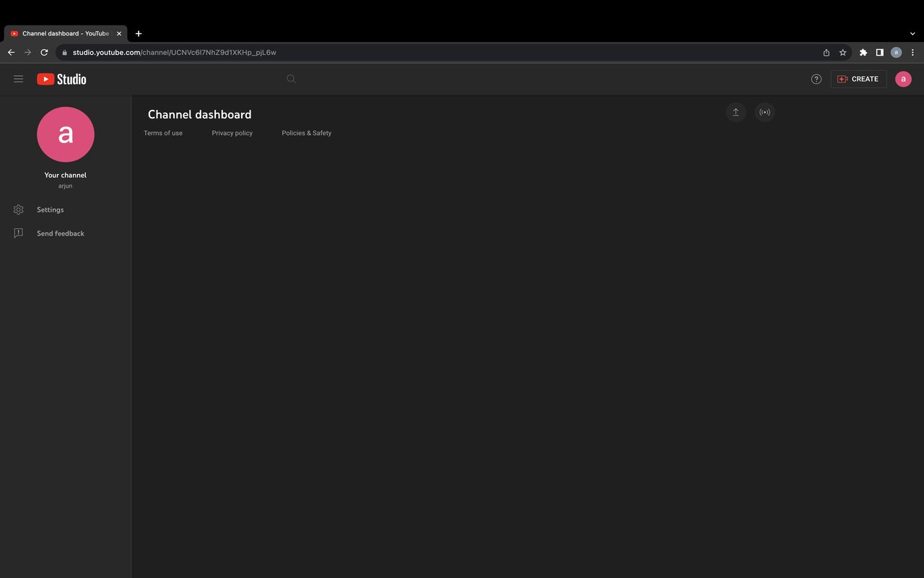Viewport: 924px width, 578px height.
Task: Click the Send feedback icon
Action: (18, 233)
